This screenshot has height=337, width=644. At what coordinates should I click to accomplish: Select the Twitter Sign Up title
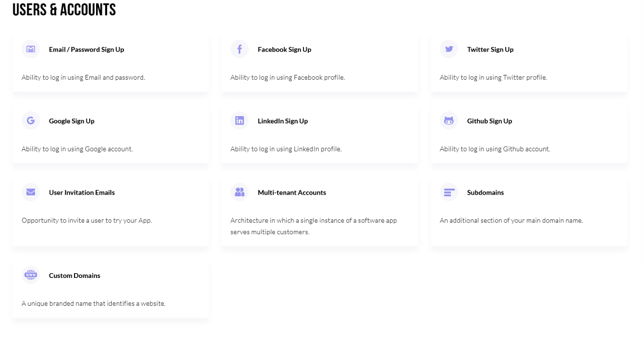click(x=490, y=50)
